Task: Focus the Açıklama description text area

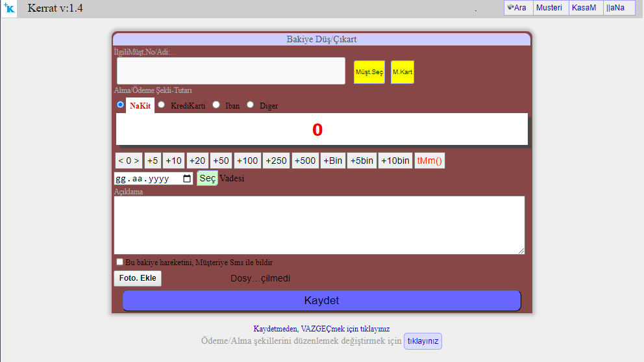Action: tap(319, 225)
